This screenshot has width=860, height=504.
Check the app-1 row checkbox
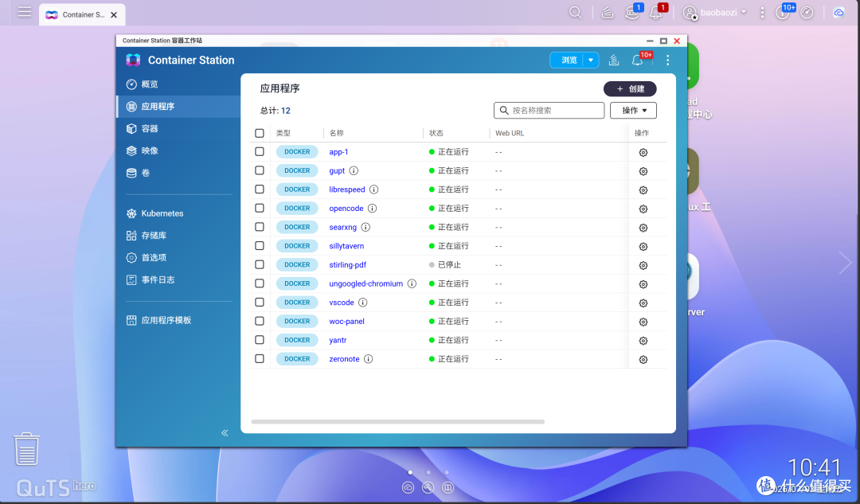260,151
